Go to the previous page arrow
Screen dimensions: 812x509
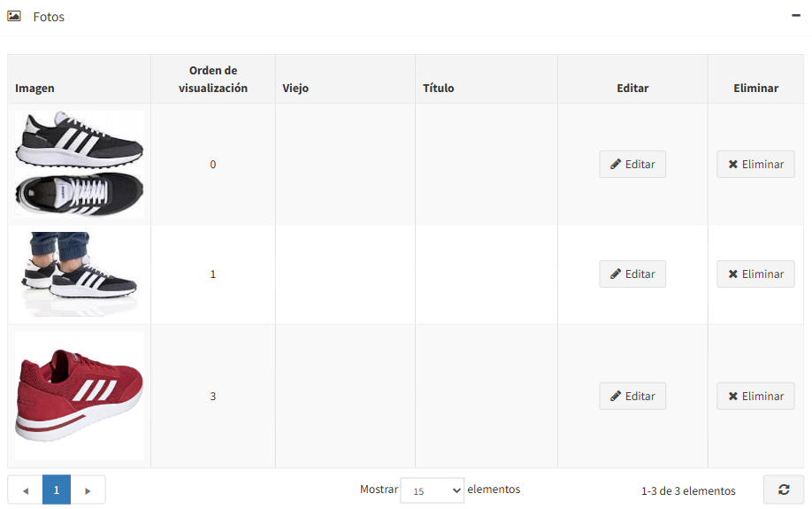tap(25, 490)
